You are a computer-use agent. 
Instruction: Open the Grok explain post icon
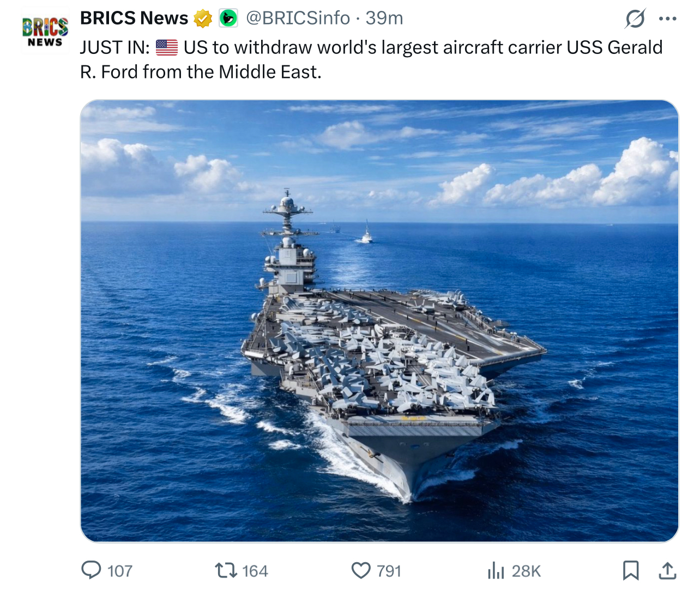point(636,19)
